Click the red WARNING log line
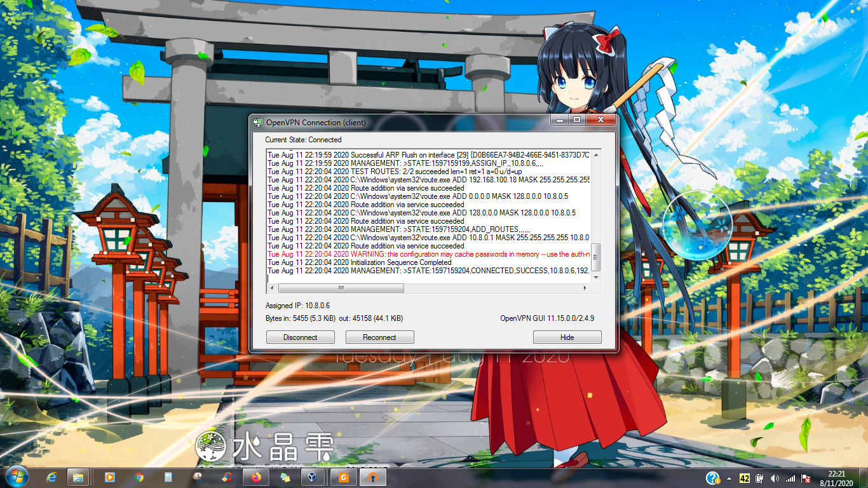This screenshot has width=868, height=488. (428, 254)
